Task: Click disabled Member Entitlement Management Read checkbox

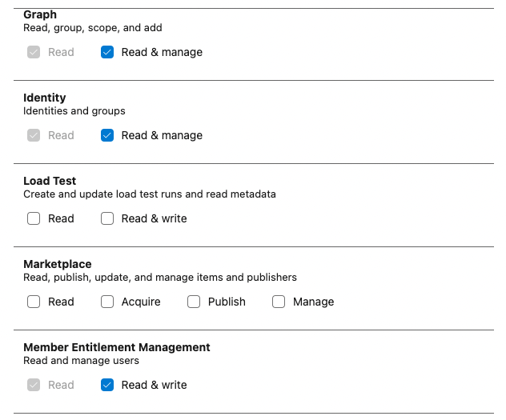Action: (x=34, y=386)
